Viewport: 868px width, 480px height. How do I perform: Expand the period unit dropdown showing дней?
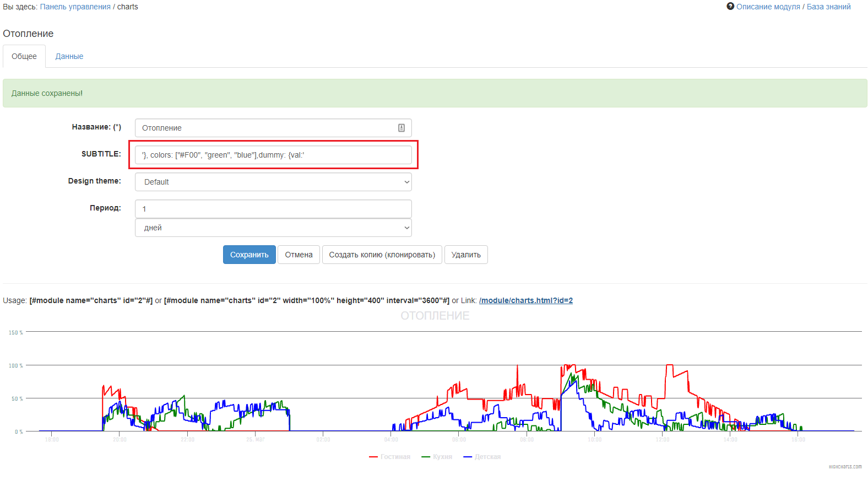[273, 228]
